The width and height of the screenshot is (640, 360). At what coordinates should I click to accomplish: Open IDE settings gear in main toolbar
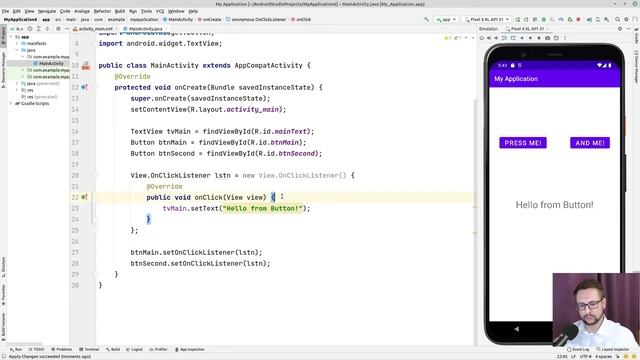[626, 19]
